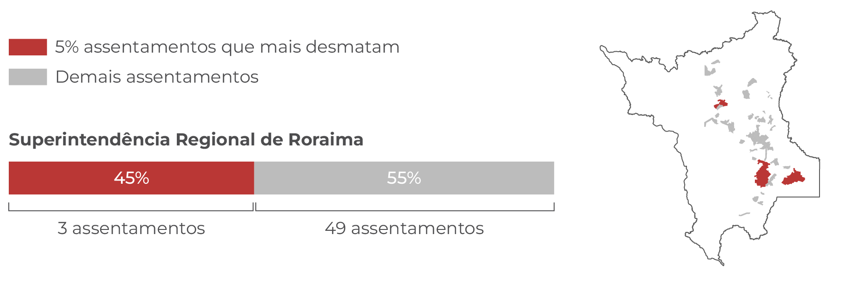Select the '5% assentamentos que mais desmatam' label

[227, 47]
